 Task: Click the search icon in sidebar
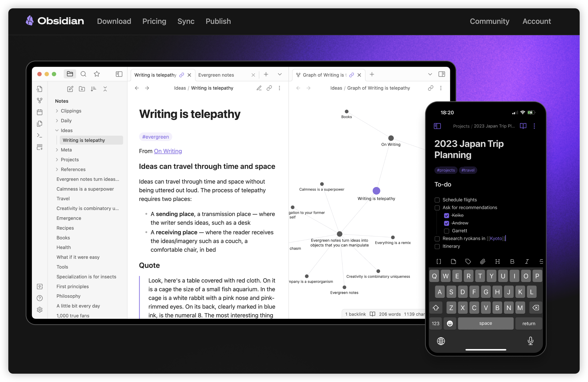84,74
